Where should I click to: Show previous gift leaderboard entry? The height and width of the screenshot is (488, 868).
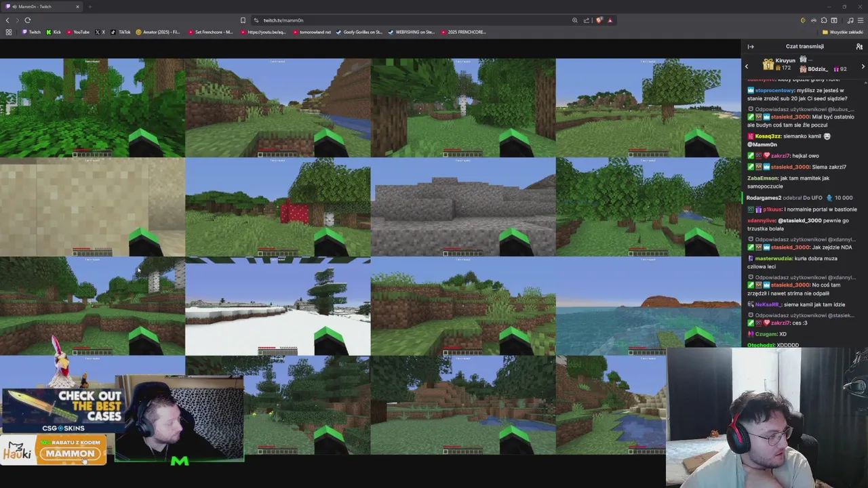click(x=747, y=66)
